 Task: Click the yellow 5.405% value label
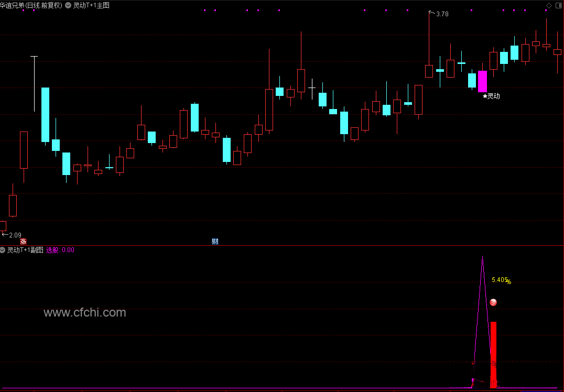(x=501, y=280)
